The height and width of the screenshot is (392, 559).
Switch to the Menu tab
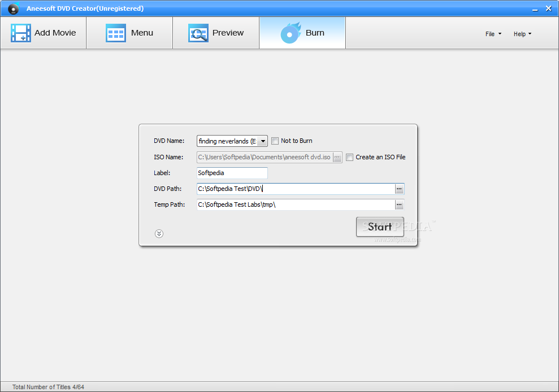pos(129,33)
